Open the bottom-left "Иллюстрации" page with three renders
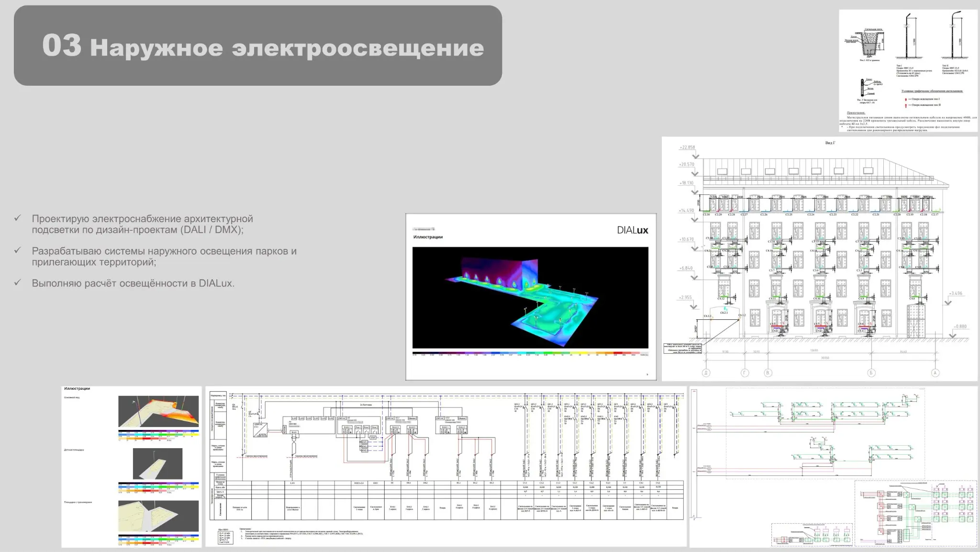The width and height of the screenshot is (980, 552). point(132,467)
